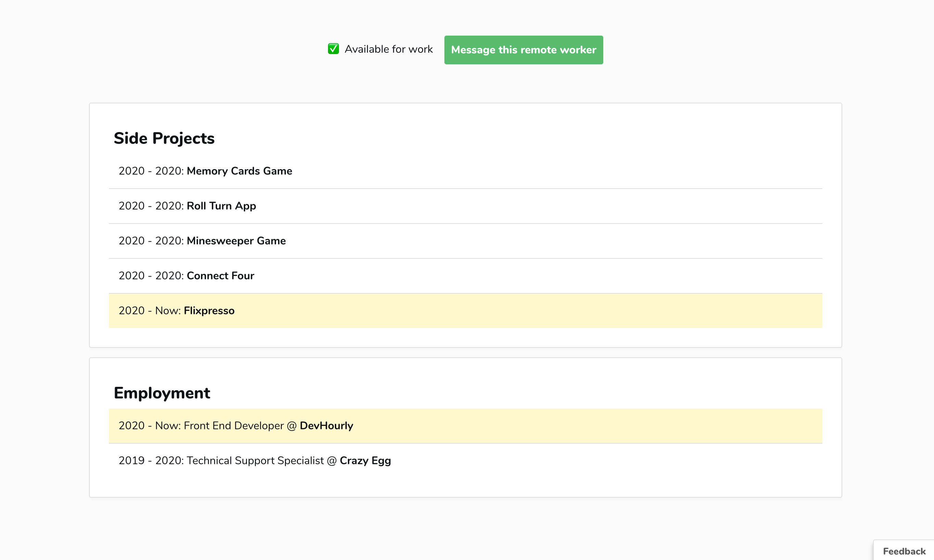
Task: Click the bold DevHourly company name
Action: (x=326, y=426)
